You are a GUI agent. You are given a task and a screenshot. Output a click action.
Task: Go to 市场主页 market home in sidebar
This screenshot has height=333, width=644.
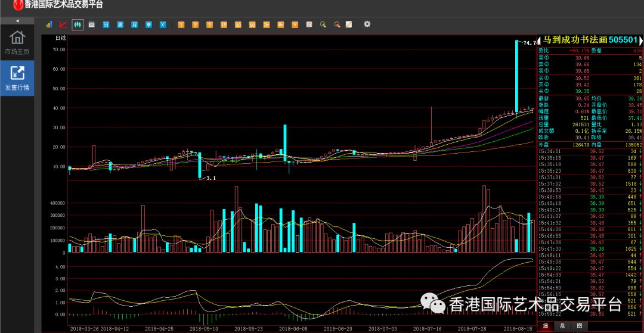(17, 43)
